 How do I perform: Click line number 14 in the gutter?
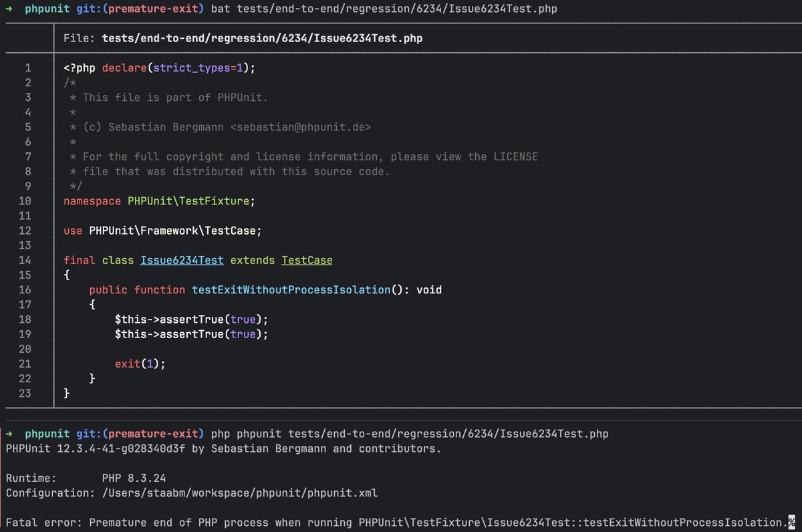(25, 260)
